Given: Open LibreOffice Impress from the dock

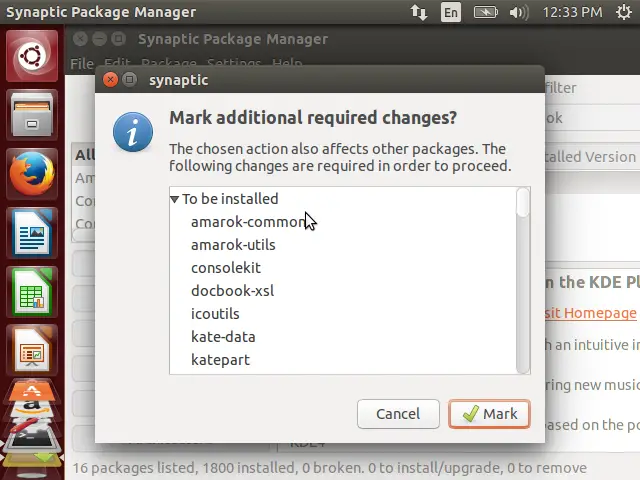Looking at the screenshot, I should [x=32, y=351].
